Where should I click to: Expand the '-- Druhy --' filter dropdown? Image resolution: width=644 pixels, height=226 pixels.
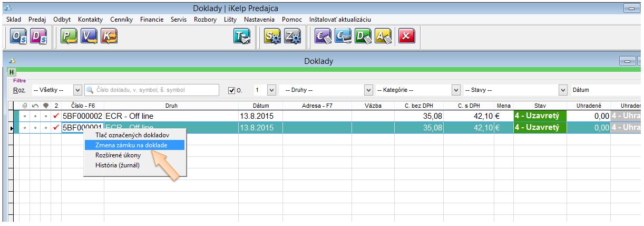coord(369,90)
